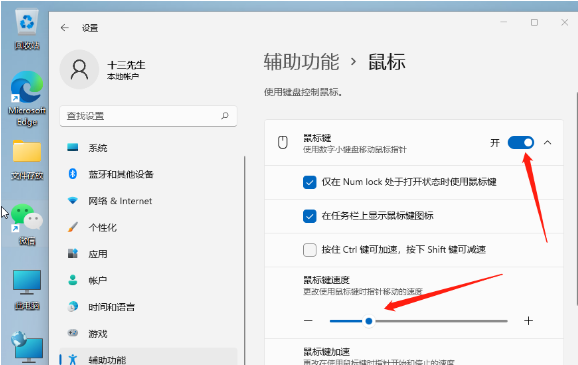Click the 十三先生 account name
This screenshot has width=578, height=365.
tap(126, 65)
